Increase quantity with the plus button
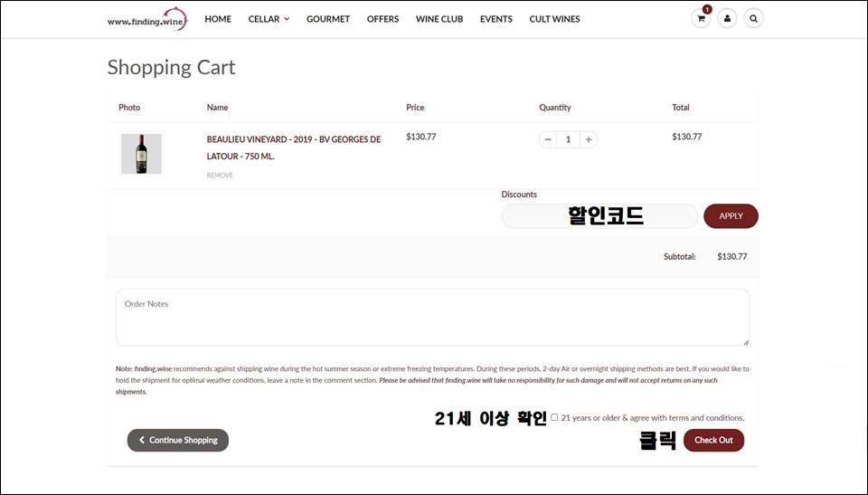Image resolution: width=868 pixels, height=495 pixels. [x=589, y=139]
